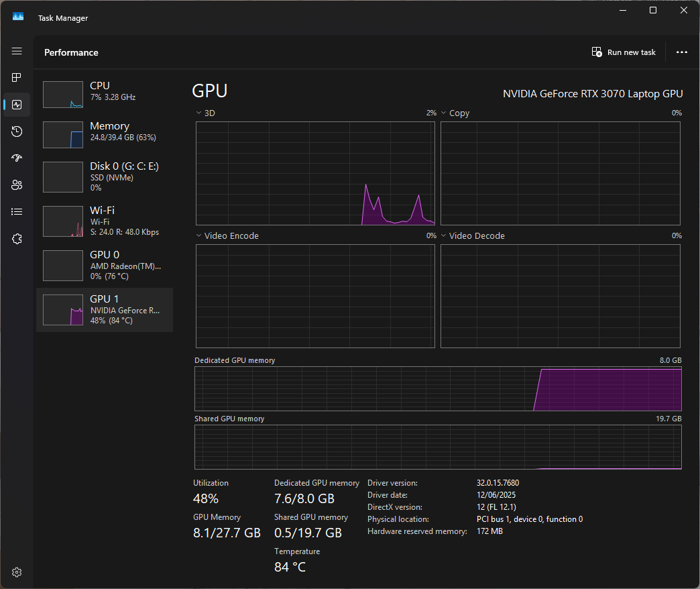Open the Services page puzzle icon
The width and height of the screenshot is (700, 589).
pyautogui.click(x=17, y=239)
